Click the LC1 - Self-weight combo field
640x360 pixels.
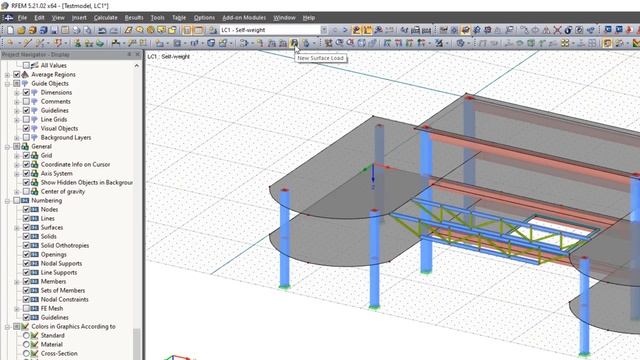tap(270, 30)
